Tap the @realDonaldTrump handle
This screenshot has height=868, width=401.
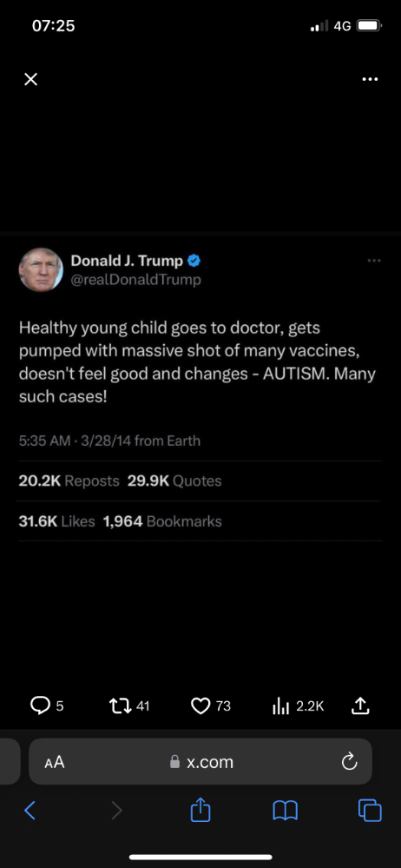tap(136, 280)
